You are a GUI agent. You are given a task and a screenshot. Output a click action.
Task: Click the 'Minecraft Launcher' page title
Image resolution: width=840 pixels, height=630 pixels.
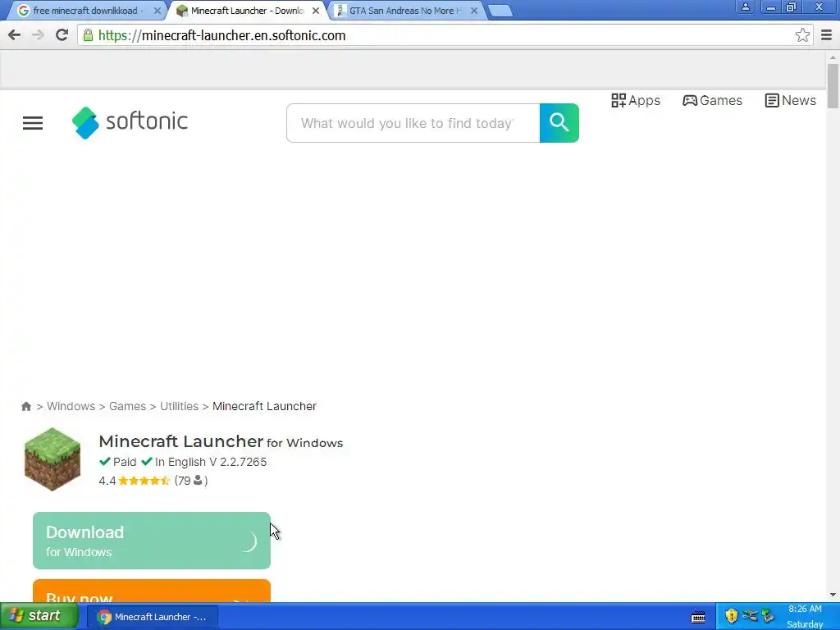click(x=181, y=441)
